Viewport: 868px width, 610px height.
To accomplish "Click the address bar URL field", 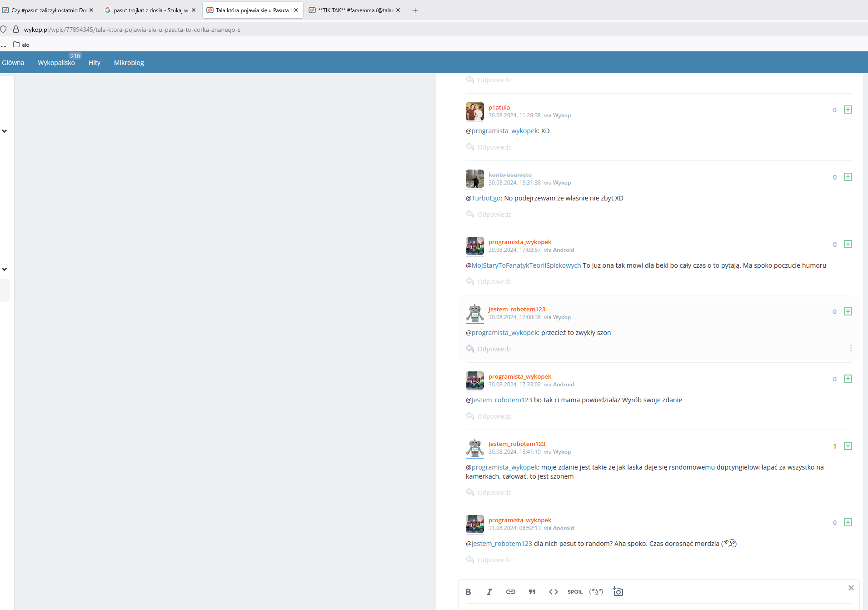I will coord(132,30).
